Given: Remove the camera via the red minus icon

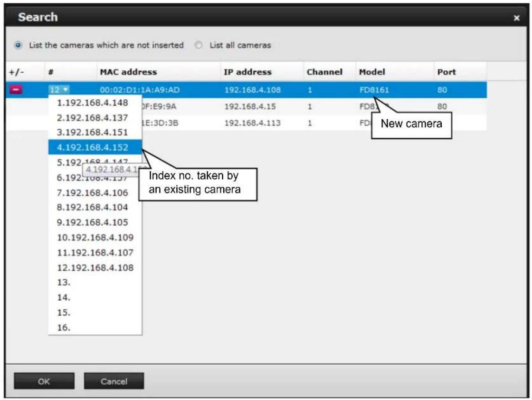Looking at the screenshot, I should pyautogui.click(x=16, y=90).
